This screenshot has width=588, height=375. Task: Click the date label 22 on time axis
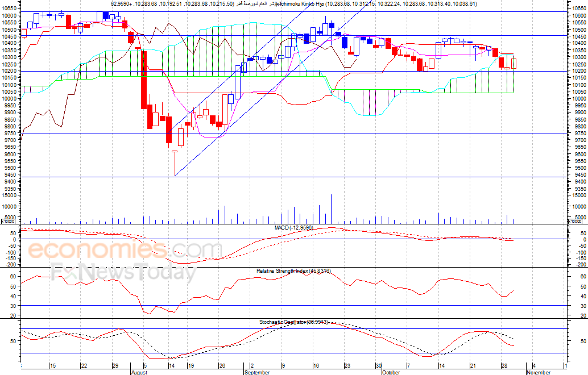pos(84,366)
